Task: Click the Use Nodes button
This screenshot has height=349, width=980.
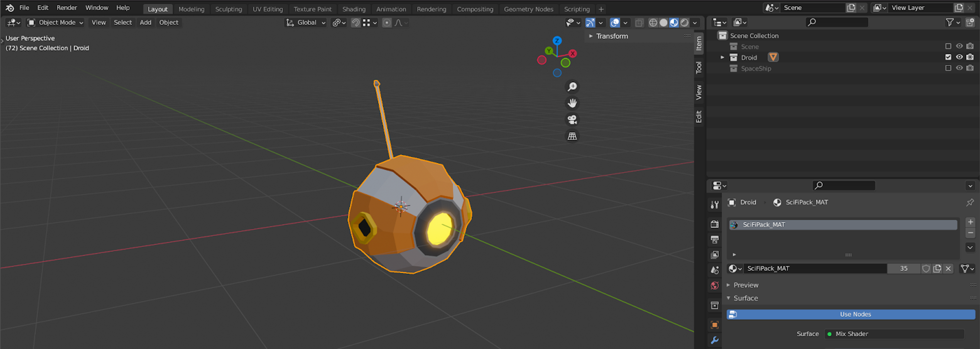Action: tap(855, 315)
